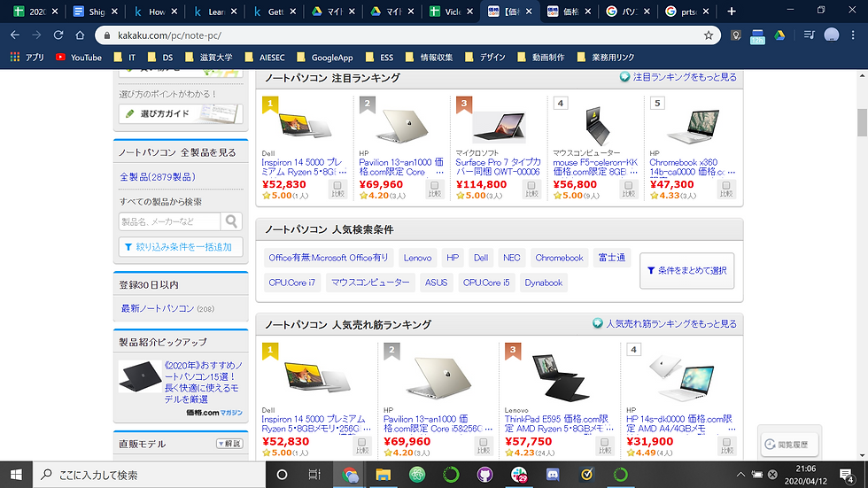This screenshot has width=868, height=488.
Task: Open 絞り込み条件を一括追加 filter button
Action: click(181, 247)
